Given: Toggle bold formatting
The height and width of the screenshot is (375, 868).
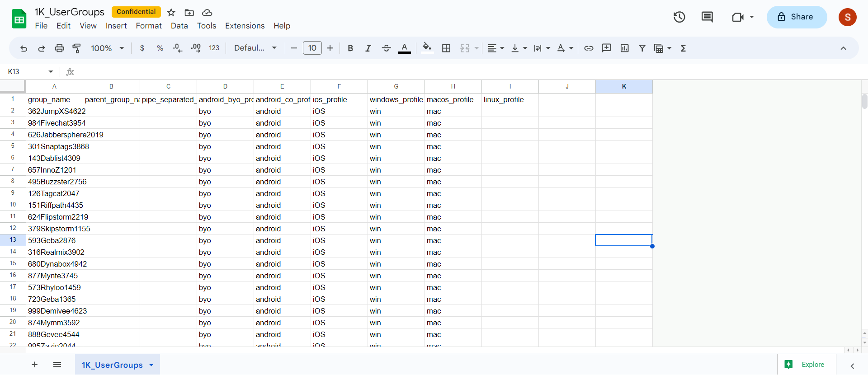Looking at the screenshot, I should point(350,48).
